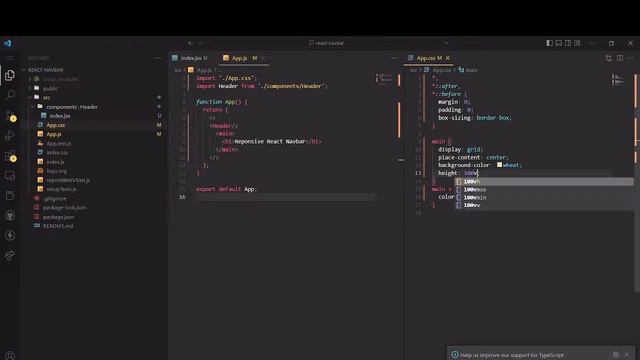Switch to the App.js tab
Viewport: 640px width, 360px height.
tap(241, 58)
